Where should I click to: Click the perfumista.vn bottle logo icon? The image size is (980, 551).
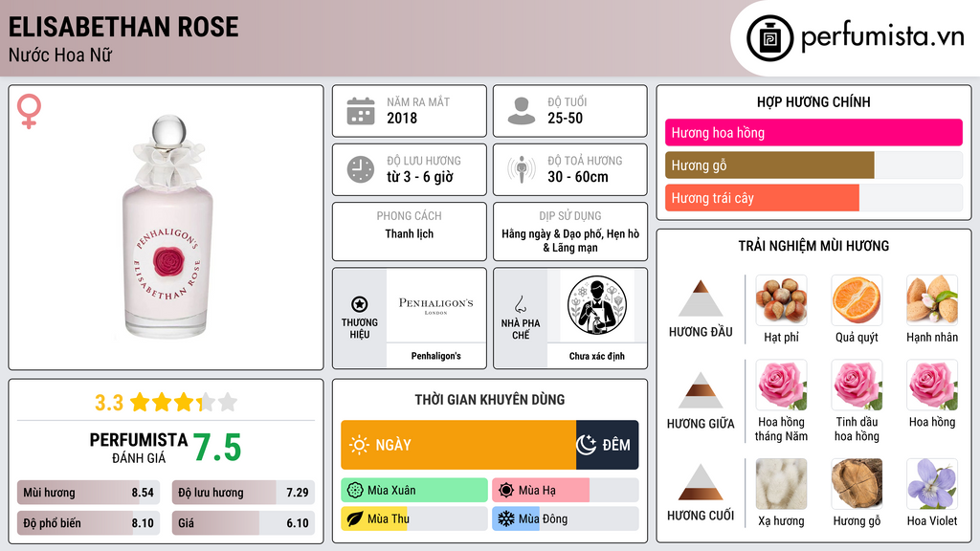point(769,38)
